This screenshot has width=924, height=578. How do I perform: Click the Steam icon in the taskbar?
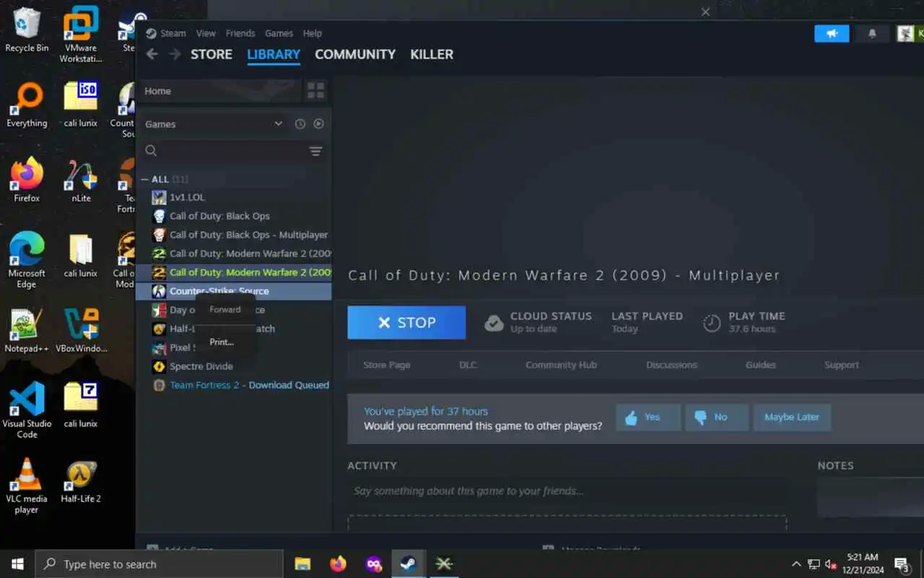pos(408,564)
